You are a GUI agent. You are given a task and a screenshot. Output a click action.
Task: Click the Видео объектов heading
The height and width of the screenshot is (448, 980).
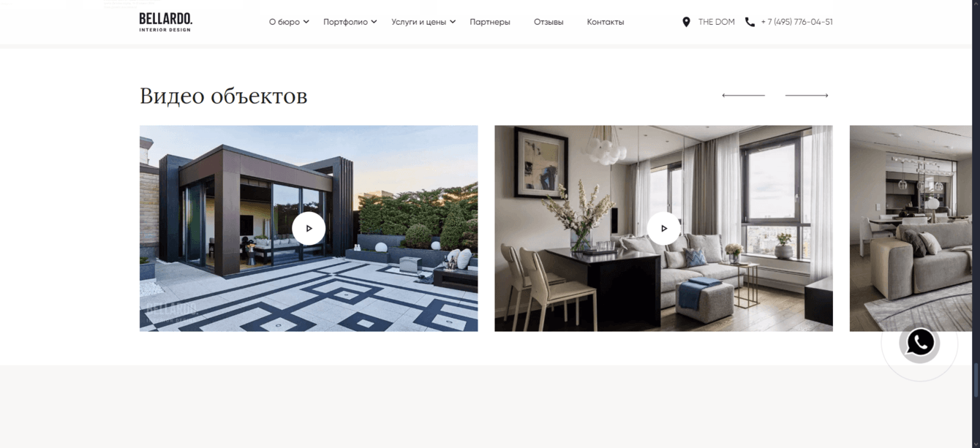pos(223,96)
